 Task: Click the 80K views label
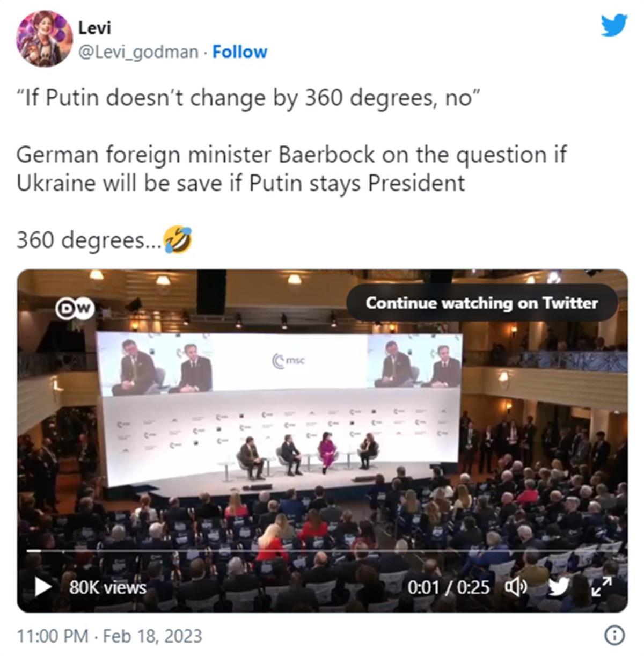[x=107, y=588]
